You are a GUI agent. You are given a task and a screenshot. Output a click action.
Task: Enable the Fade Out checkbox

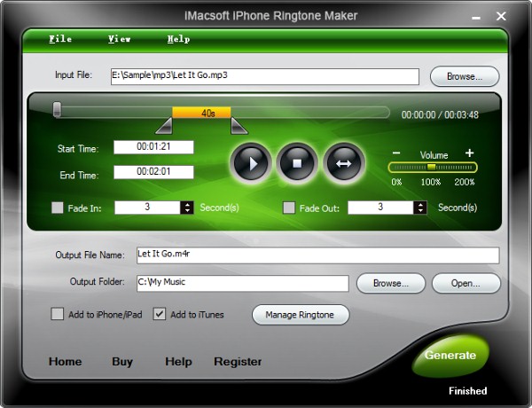coord(289,208)
